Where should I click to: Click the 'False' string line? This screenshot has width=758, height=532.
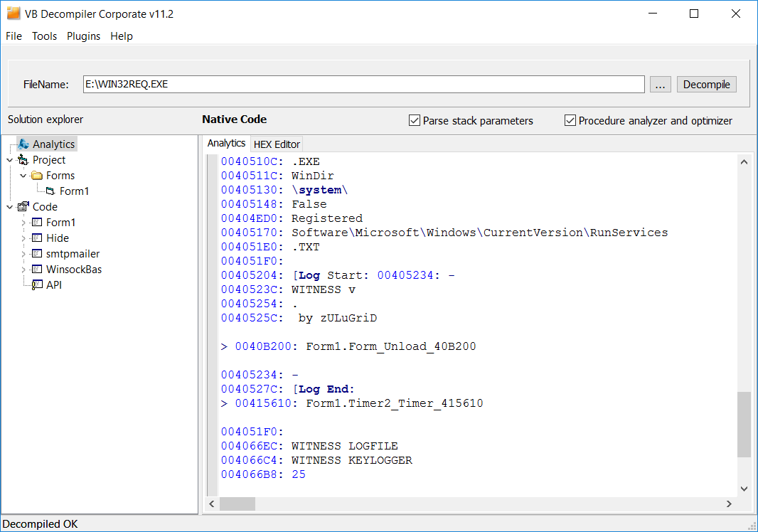(309, 204)
